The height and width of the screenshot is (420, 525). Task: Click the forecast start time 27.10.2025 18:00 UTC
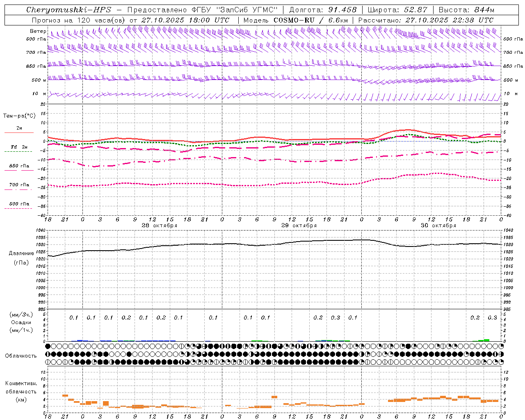(185, 20)
